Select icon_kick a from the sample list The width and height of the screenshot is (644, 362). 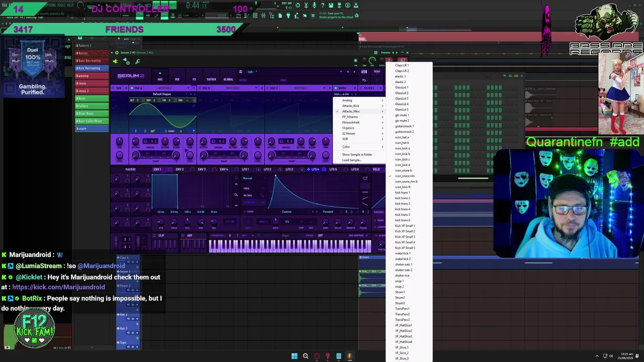click(x=409, y=148)
